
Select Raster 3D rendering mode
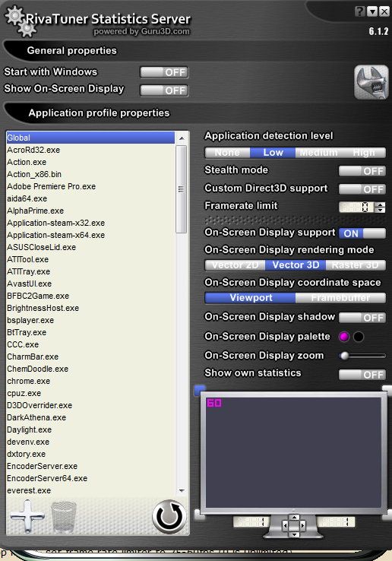pos(356,265)
